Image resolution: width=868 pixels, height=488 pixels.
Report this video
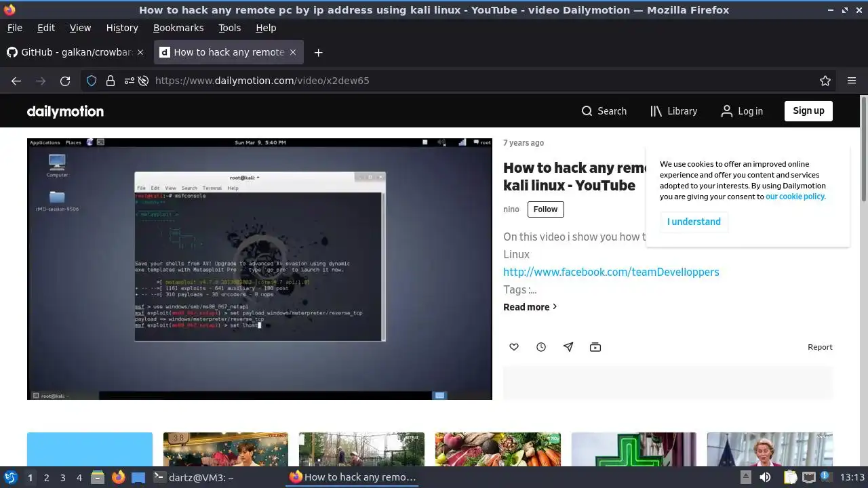820,347
